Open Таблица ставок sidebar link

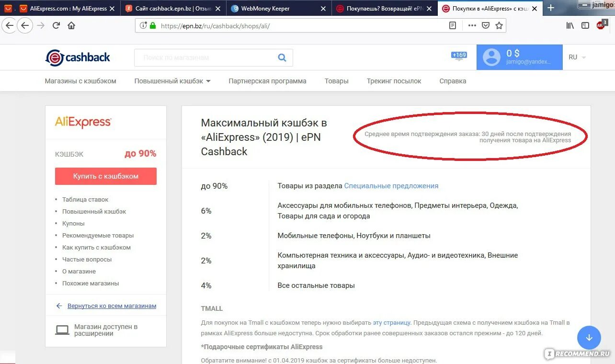(85, 199)
